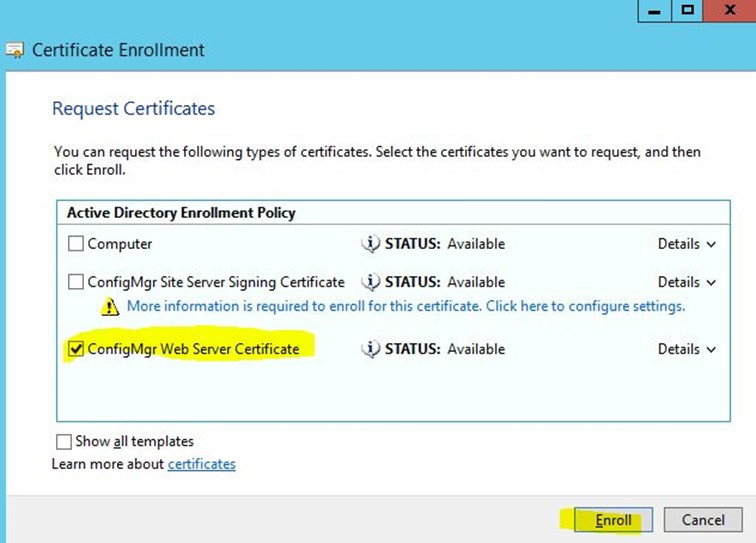Click the status info icon for Computer
This screenshot has height=543, width=756.
click(370, 244)
